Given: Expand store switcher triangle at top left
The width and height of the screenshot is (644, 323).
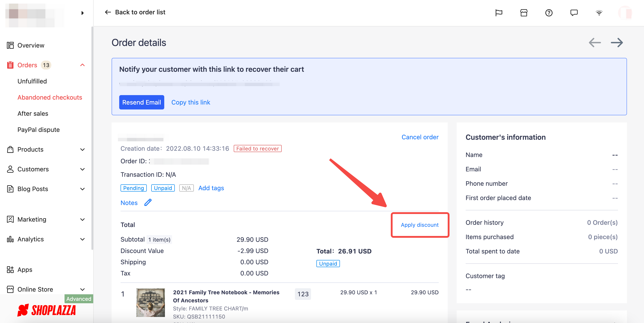Looking at the screenshot, I should (82, 13).
